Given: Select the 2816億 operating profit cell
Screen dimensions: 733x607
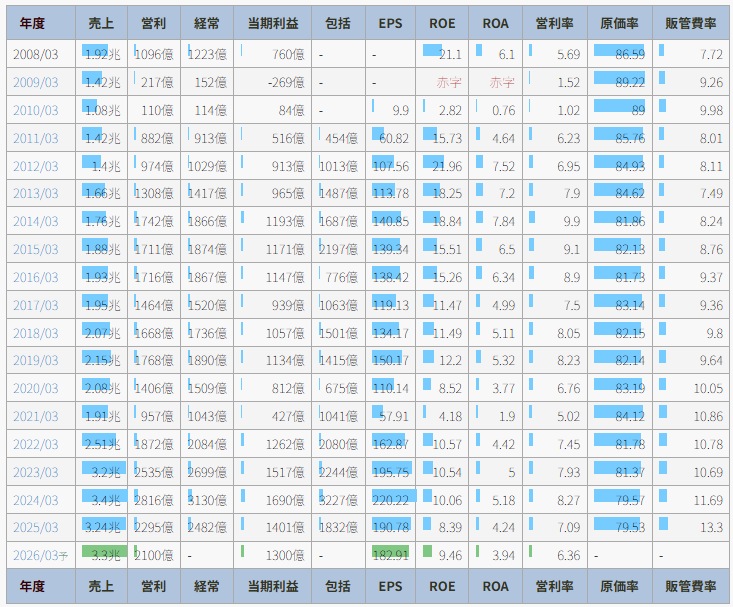Looking at the screenshot, I should coord(155,499).
